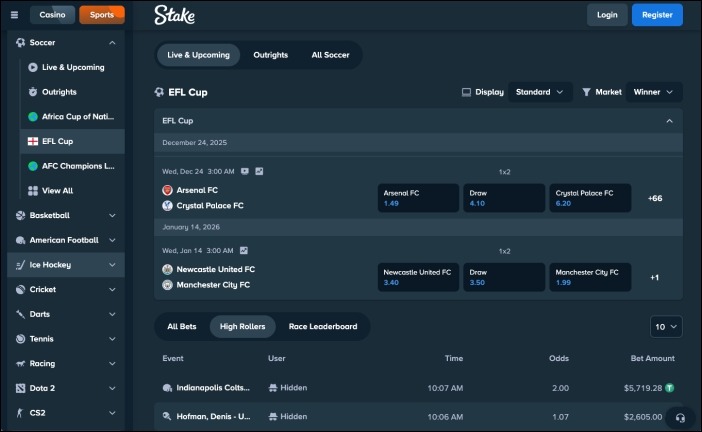Collapse the EFL Cup section
This screenshot has height=432, width=702.
[x=669, y=121]
